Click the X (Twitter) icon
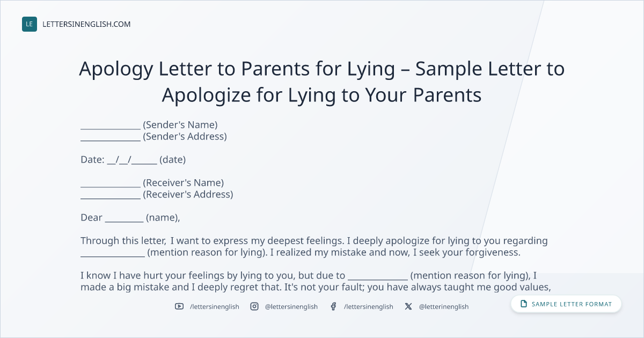Screen dimensions: 644x338 tap(408, 306)
